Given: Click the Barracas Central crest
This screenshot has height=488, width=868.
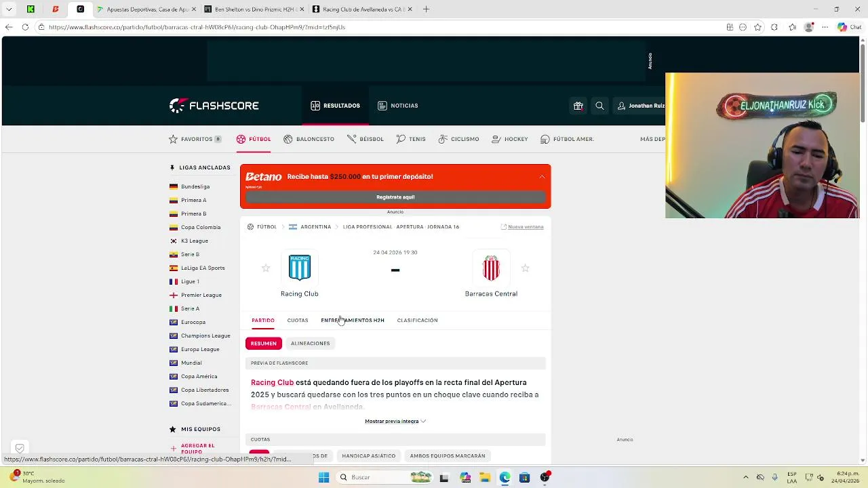Looking at the screenshot, I should [491, 268].
